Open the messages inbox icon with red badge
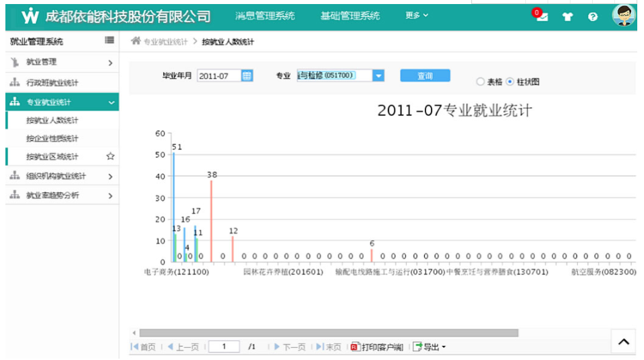 point(539,16)
